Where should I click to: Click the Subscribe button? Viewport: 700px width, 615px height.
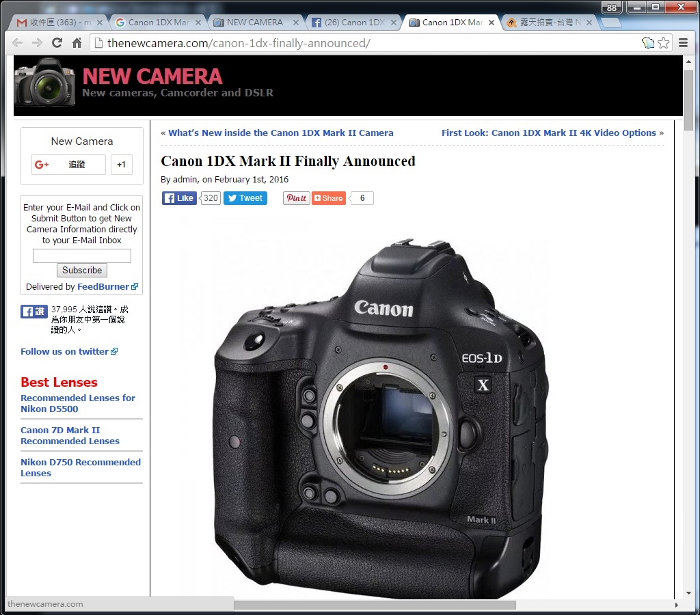(82, 270)
